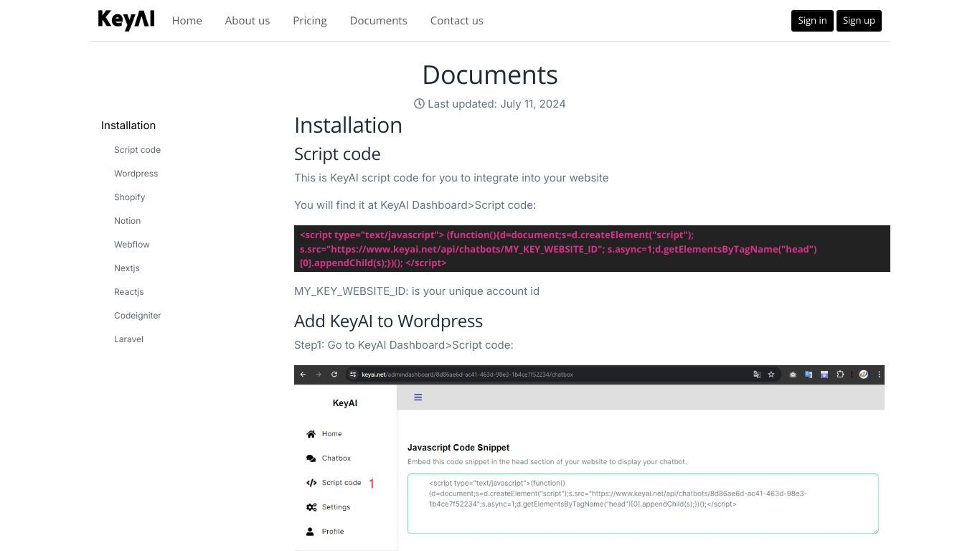Viewport: 980px width, 551px height.
Task: Go to About us in navbar
Action: pyautogui.click(x=248, y=21)
